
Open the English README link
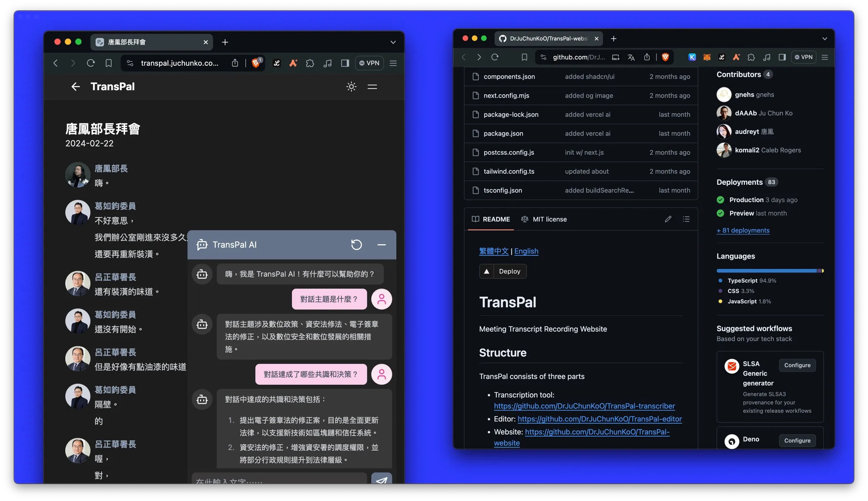tap(526, 251)
